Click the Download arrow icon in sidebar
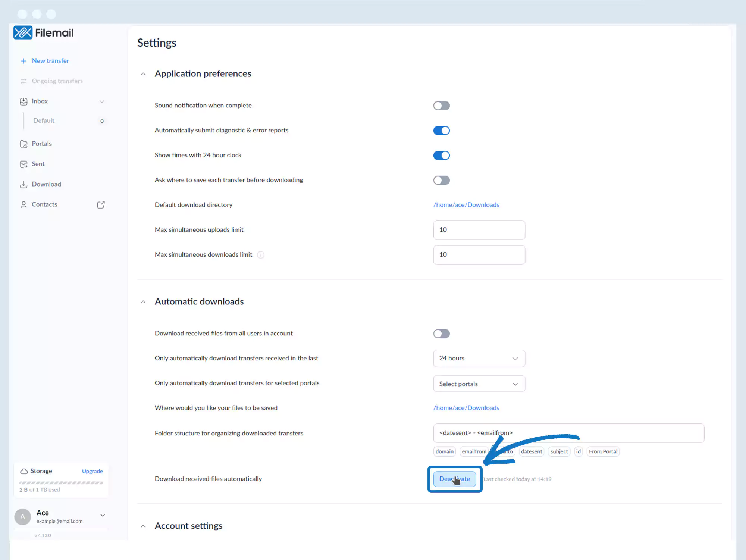 [23, 184]
